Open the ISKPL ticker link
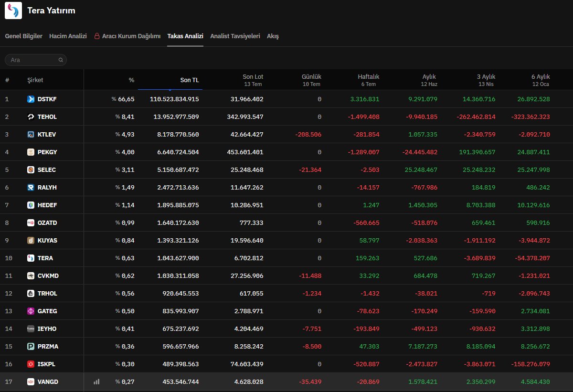Screen dimensions: 573x392 pyautogui.click(x=46, y=364)
